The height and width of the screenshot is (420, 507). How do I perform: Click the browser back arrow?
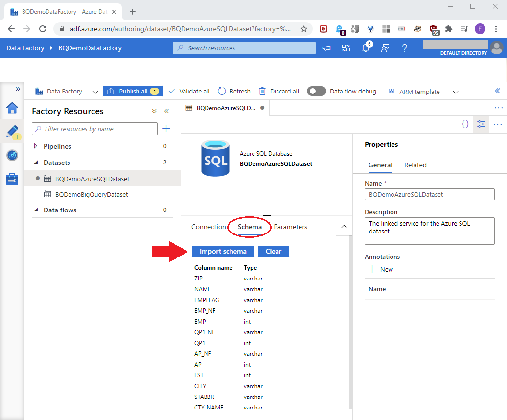(x=11, y=29)
